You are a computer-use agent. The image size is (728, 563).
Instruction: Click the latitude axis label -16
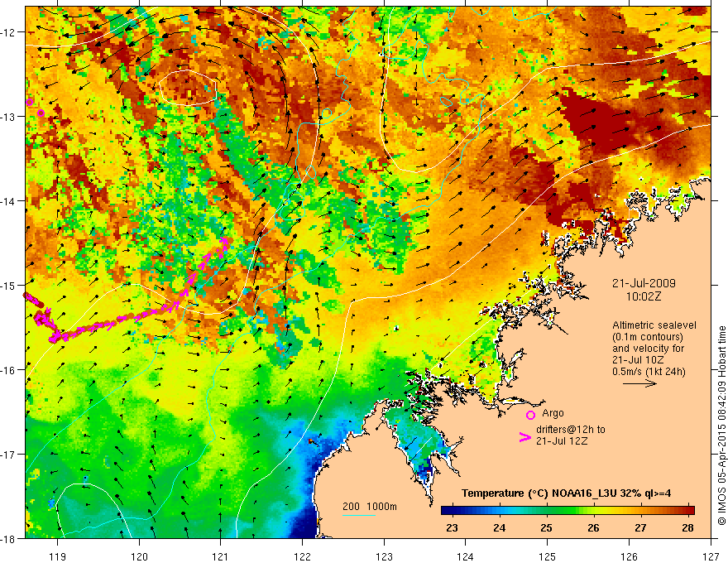[x=9, y=370]
